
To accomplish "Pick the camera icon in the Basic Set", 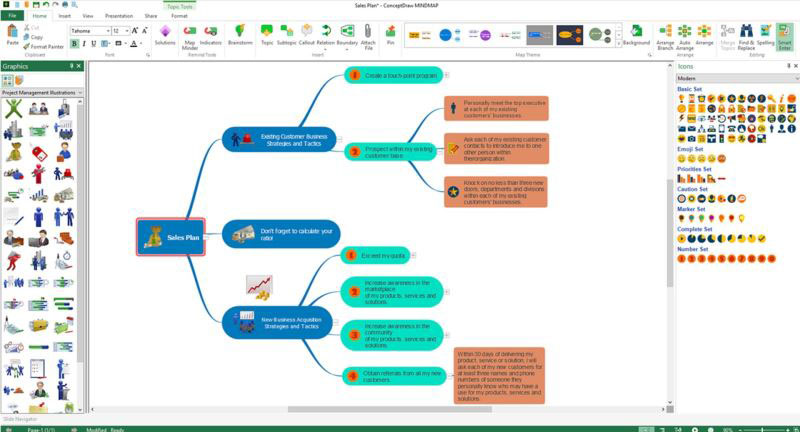I will [691, 139].
